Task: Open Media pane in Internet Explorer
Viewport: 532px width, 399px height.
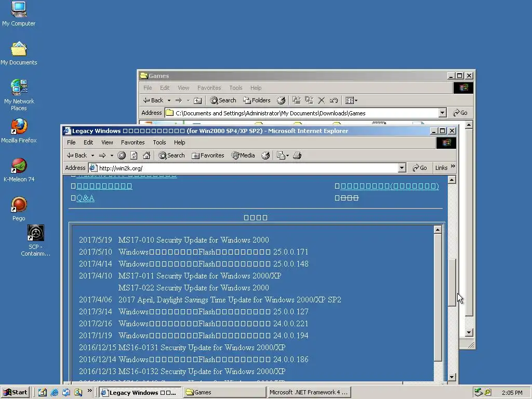Action: (243, 155)
